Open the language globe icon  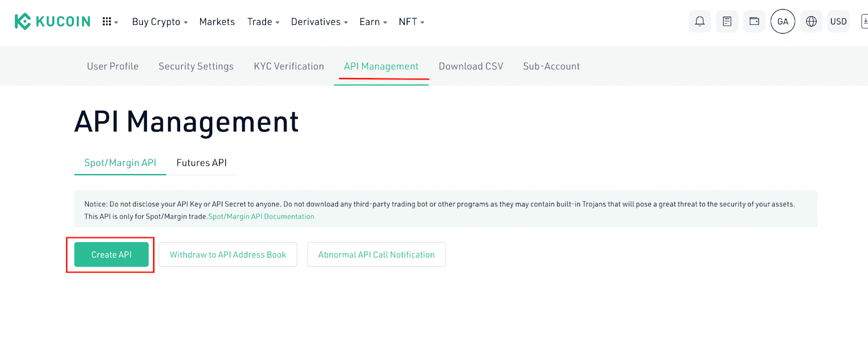pyautogui.click(x=811, y=22)
